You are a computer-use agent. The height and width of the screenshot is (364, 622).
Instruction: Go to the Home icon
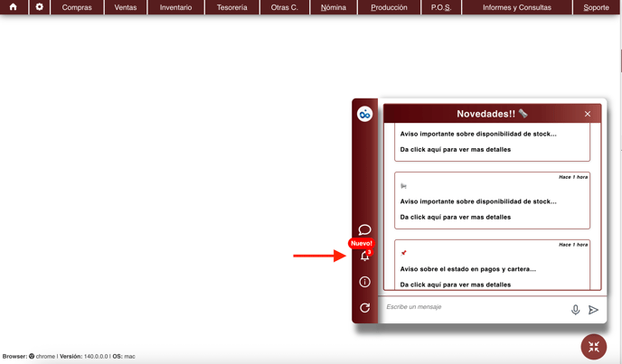click(x=13, y=7)
